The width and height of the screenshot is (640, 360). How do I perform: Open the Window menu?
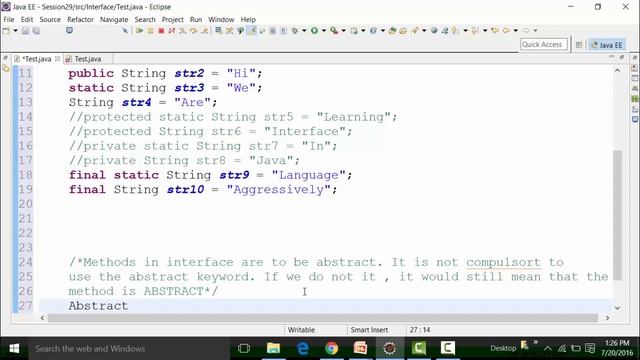point(221,19)
